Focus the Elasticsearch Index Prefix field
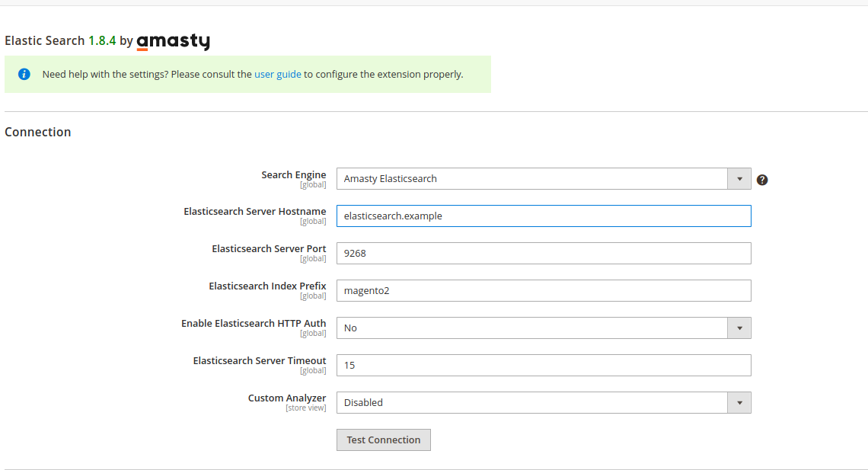The width and height of the screenshot is (868, 470). (x=544, y=291)
